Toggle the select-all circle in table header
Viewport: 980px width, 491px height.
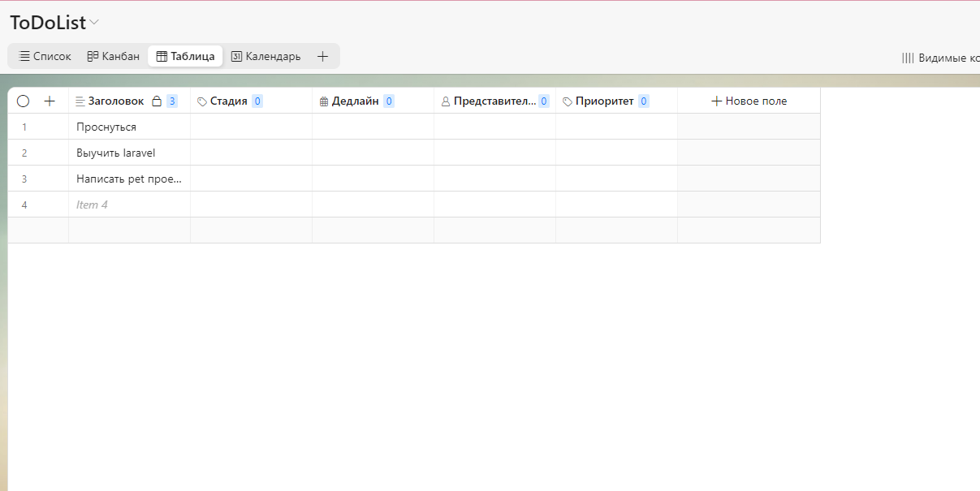[23, 101]
